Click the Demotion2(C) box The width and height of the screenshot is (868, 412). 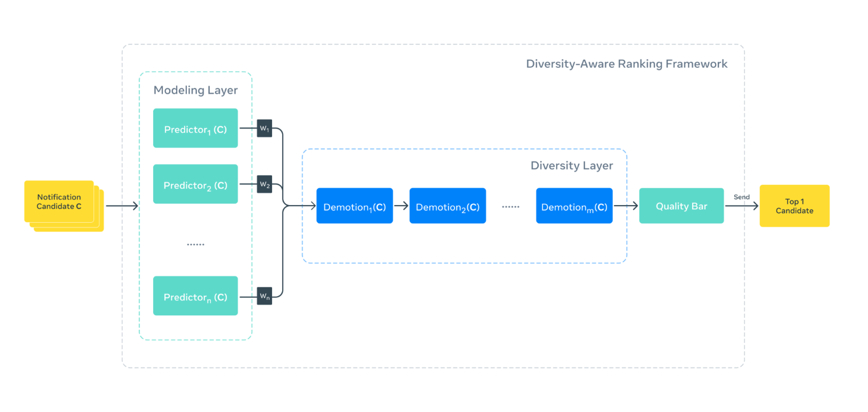(448, 206)
